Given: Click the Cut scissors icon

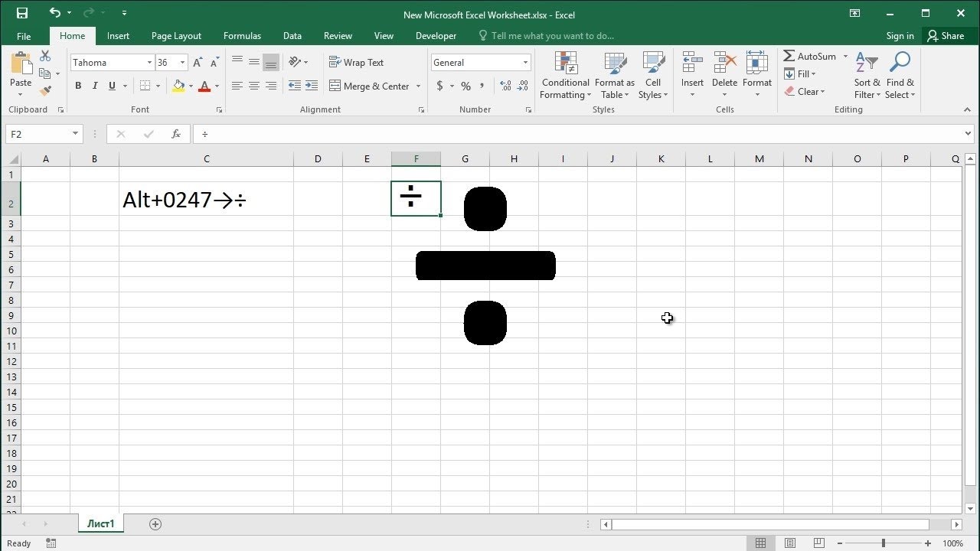Looking at the screenshot, I should [x=45, y=56].
